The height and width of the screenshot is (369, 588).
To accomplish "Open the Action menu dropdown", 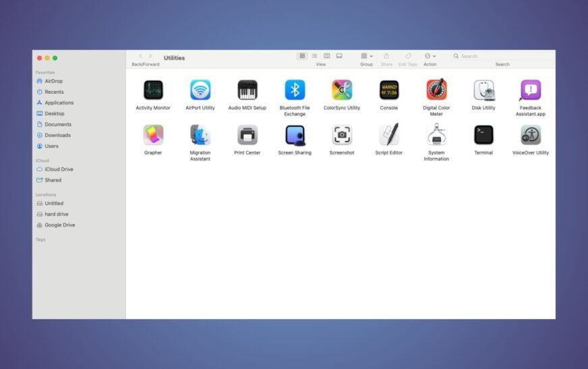I will click(x=430, y=56).
